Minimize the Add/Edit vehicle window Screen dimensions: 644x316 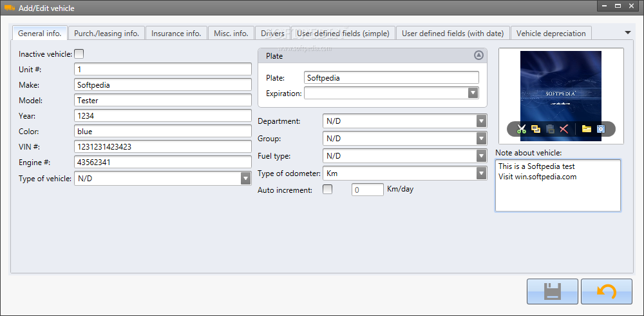[x=603, y=5]
